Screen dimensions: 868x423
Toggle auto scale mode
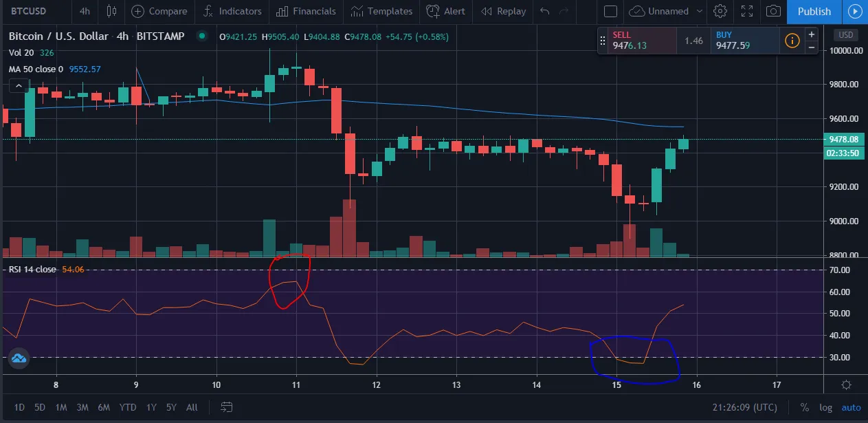point(851,407)
